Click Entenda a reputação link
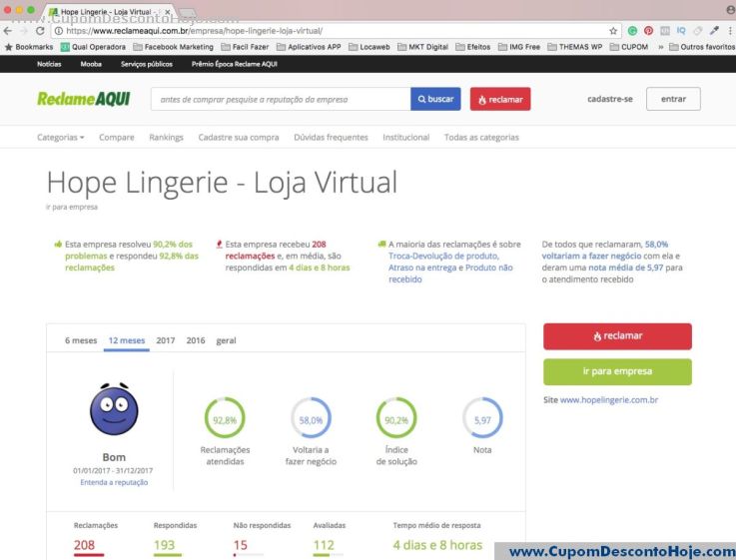This screenshot has height=560, width=736. pyautogui.click(x=114, y=482)
